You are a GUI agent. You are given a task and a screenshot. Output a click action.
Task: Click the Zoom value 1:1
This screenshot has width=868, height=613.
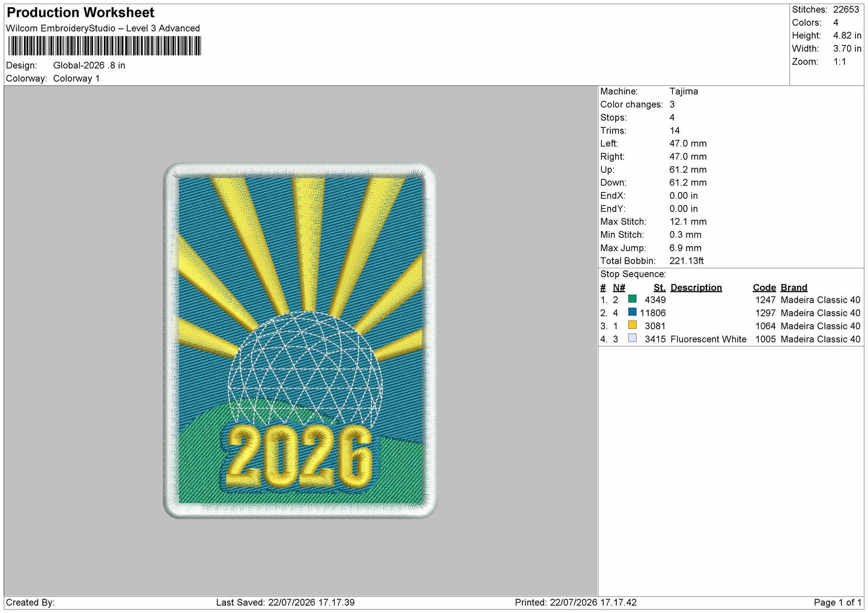tap(839, 62)
